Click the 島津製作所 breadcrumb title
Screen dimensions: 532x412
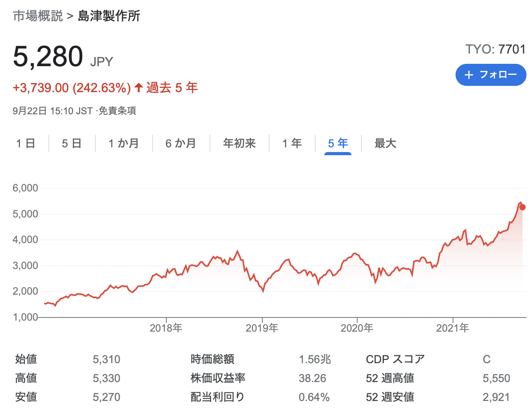coord(109,16)
